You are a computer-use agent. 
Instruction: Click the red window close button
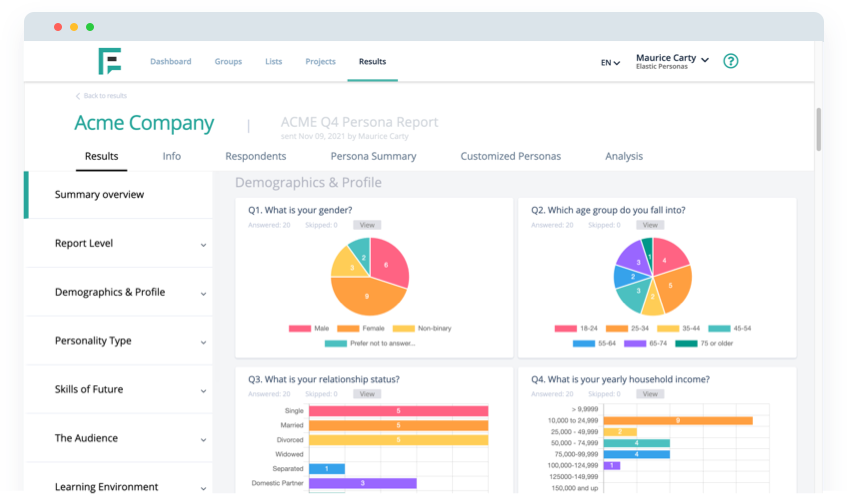58,27
